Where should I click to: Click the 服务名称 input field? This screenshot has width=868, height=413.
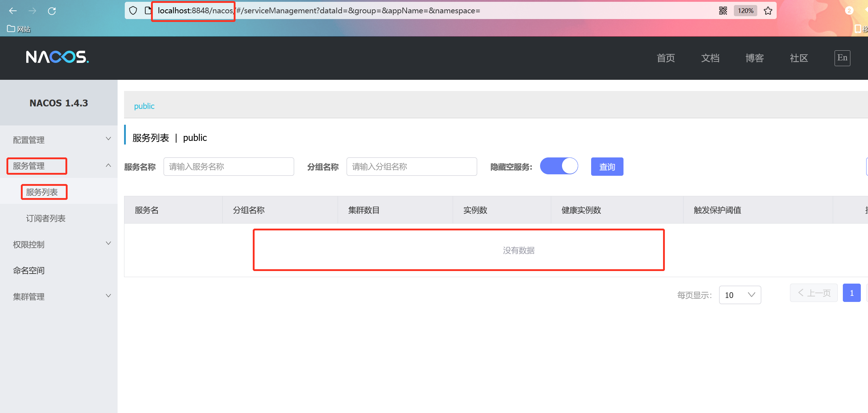pos(229,166)
